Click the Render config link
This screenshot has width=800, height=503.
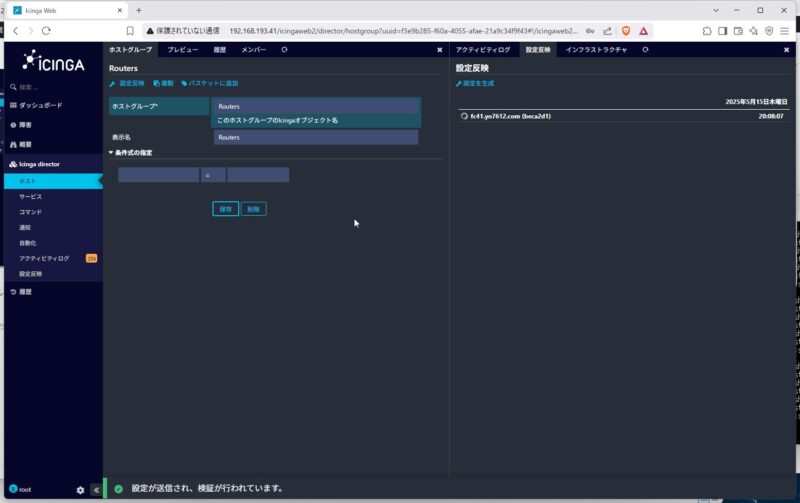coord(475,83)
